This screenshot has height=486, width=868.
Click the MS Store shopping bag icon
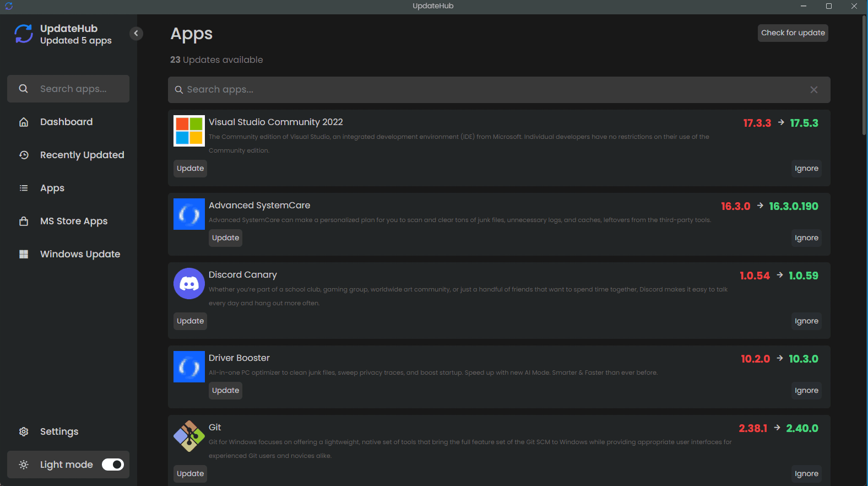(x=24, y=221)
